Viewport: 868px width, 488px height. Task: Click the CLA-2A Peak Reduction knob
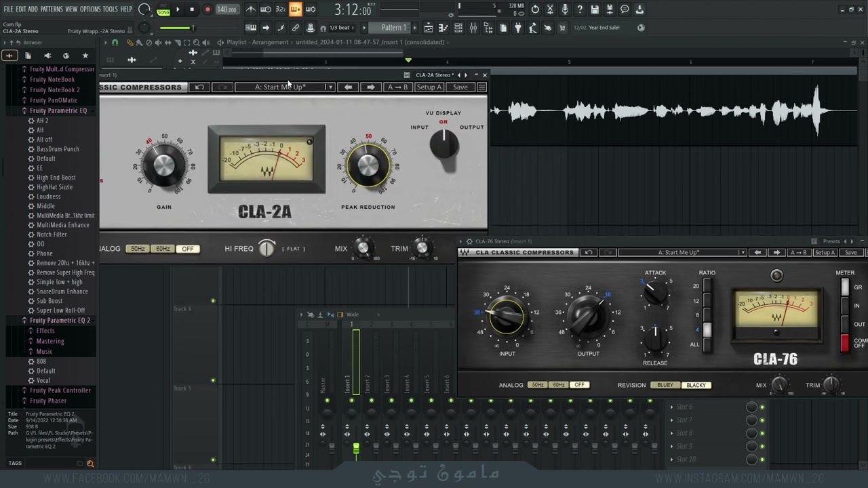tap(368, 165)
